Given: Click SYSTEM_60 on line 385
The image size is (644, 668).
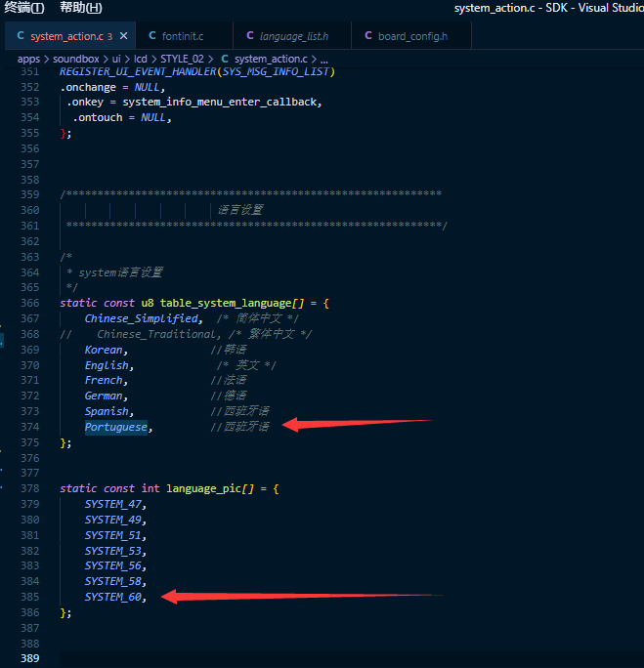Looking at the screenshot, I should coord(113,598).
